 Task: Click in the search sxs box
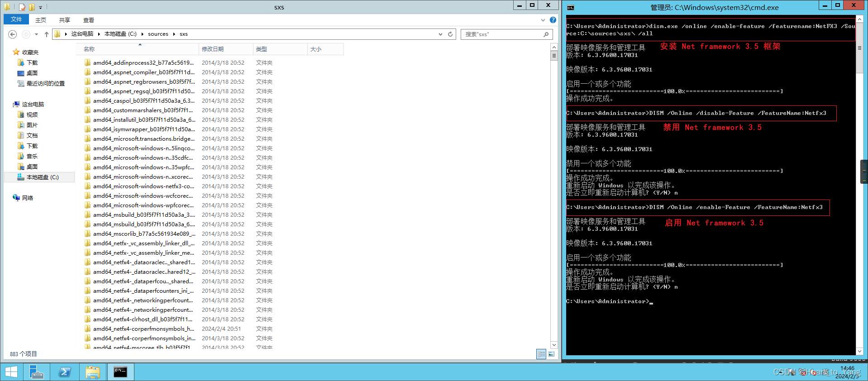click(501, 34)
